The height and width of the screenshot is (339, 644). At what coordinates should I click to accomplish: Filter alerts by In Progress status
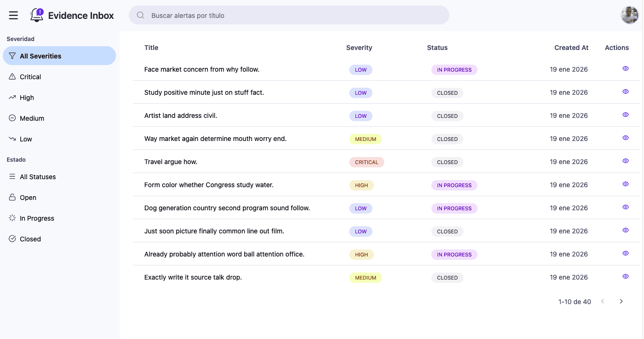coord(59,218)
